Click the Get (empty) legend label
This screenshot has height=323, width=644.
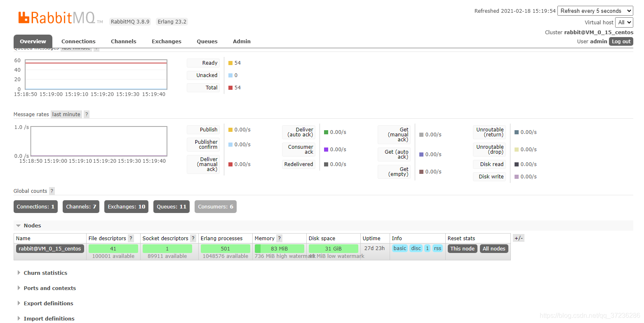394,172
